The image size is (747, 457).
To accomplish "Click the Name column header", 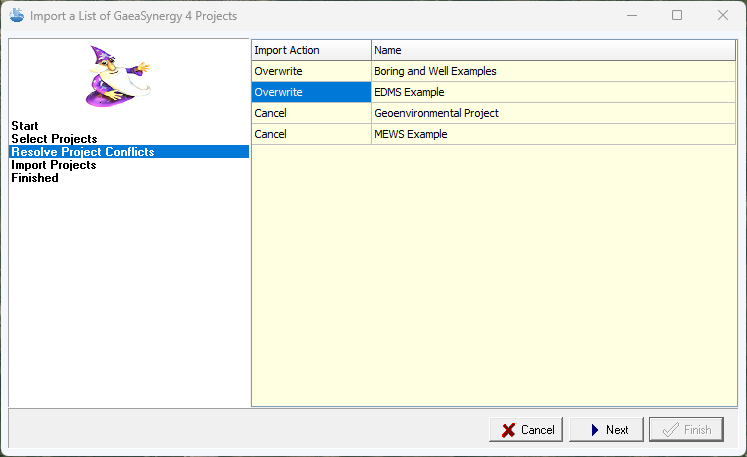I will click(x=554, y=50).
